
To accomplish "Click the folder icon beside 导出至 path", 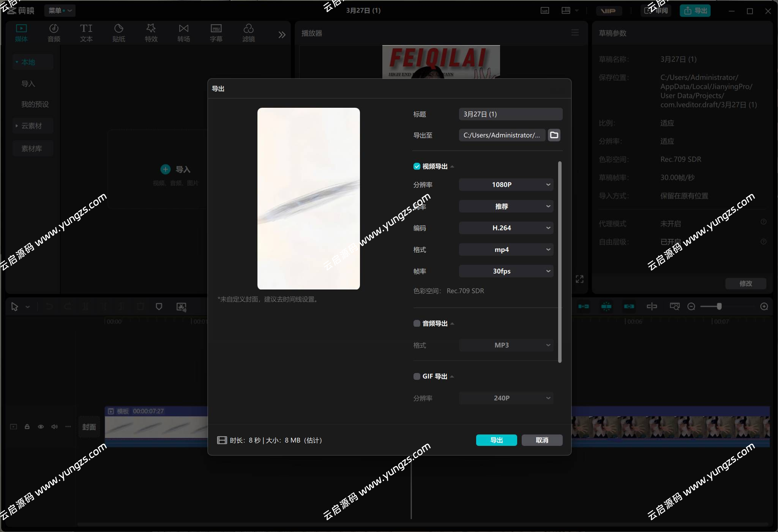I will [x=554, y=135].
